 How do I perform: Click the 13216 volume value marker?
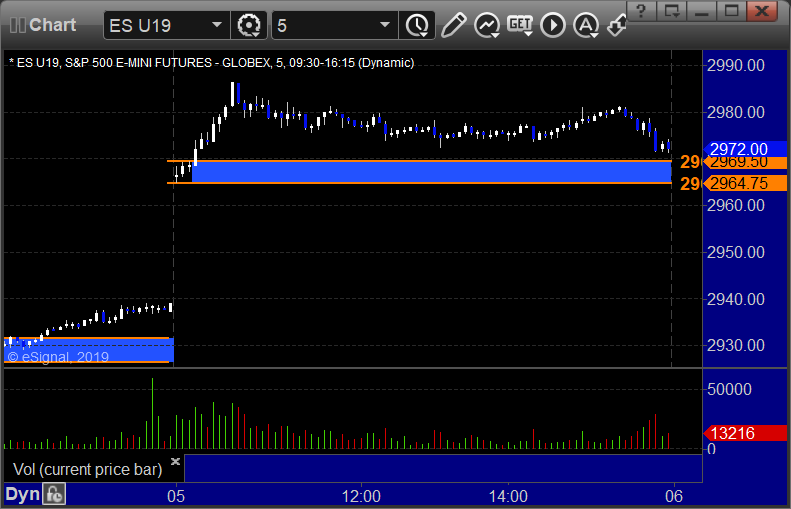point(745,433)
